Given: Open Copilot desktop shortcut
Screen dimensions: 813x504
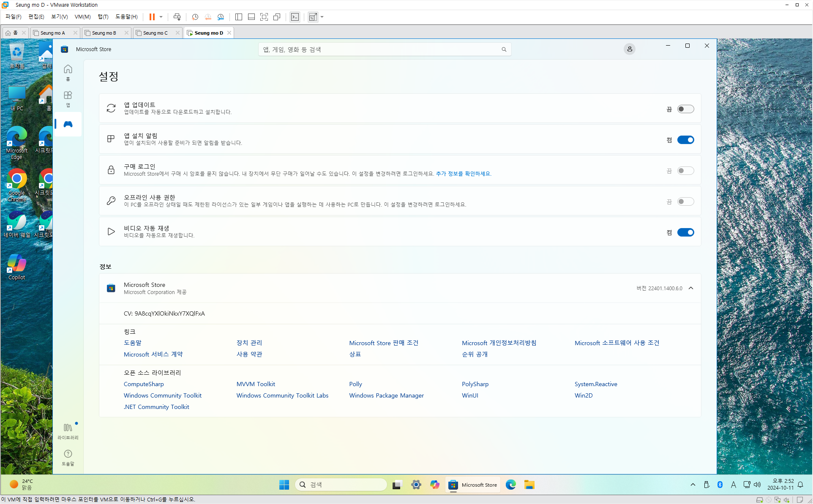Looking at the screenshot, I should pyautogui.click(x=16, y=267).
